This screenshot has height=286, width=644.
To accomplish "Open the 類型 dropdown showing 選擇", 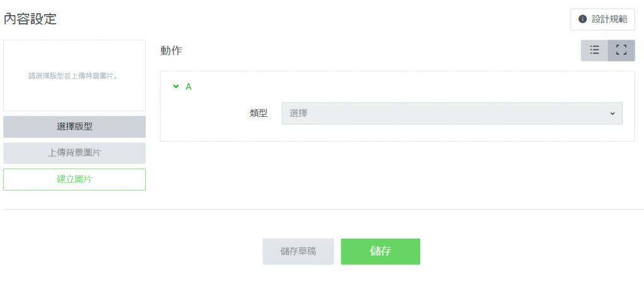I will 452,113.
